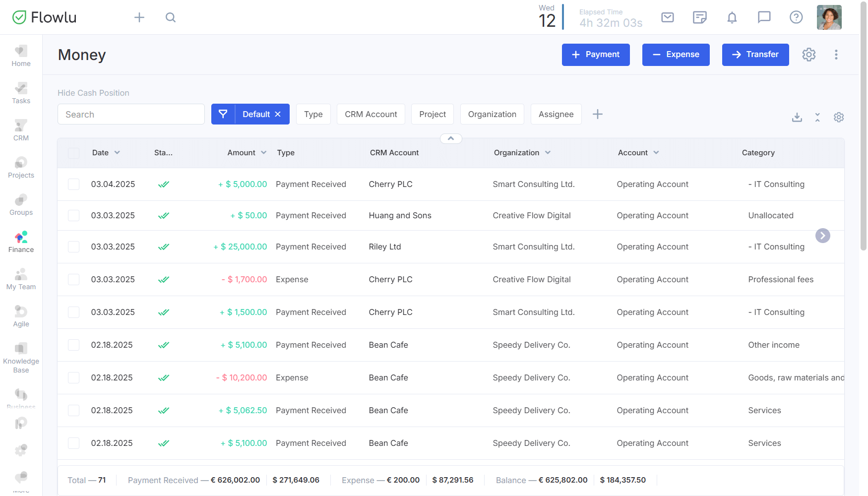
Task: Open Finance module in sidebar
Action: coord(21,242)
